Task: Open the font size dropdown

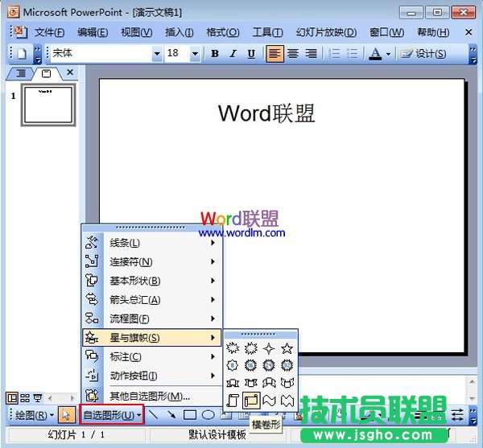Action: point(195,54)
